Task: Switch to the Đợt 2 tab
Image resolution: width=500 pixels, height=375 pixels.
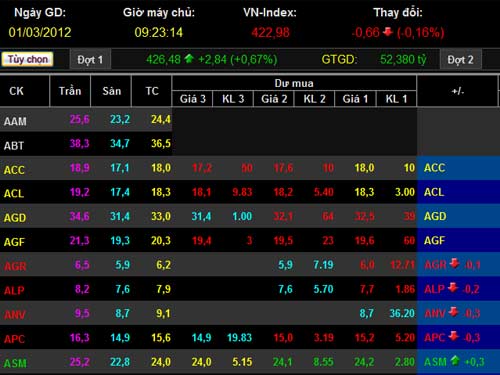Action: click(461, 60)
